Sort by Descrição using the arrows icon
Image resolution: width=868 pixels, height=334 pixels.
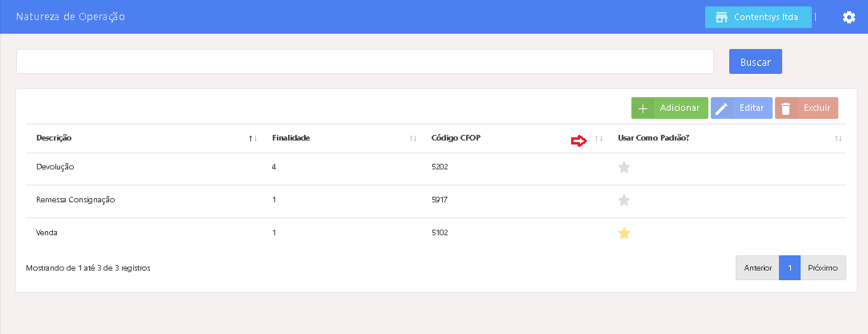pyautogui.click(x=253, y=139)
